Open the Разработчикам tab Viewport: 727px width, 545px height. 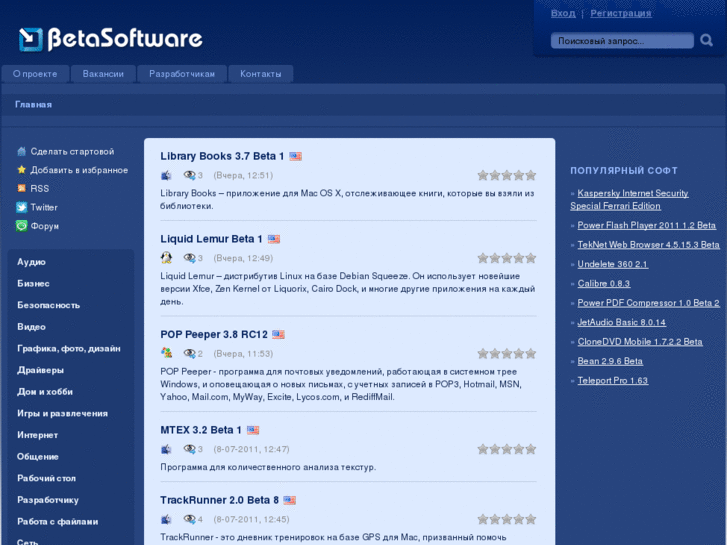tap(182, 74)
